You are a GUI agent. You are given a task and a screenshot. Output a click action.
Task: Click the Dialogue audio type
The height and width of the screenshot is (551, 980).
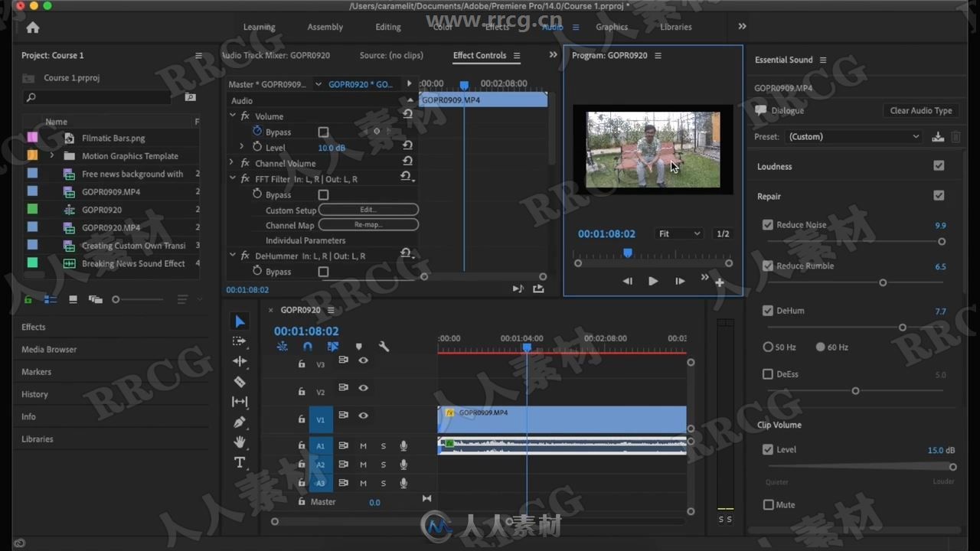click(787, 110)
